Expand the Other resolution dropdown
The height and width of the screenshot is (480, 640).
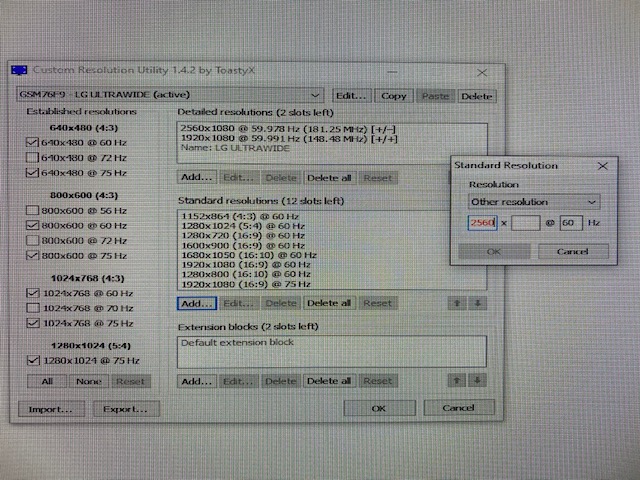pyautogui.click(x=534, y=202)
